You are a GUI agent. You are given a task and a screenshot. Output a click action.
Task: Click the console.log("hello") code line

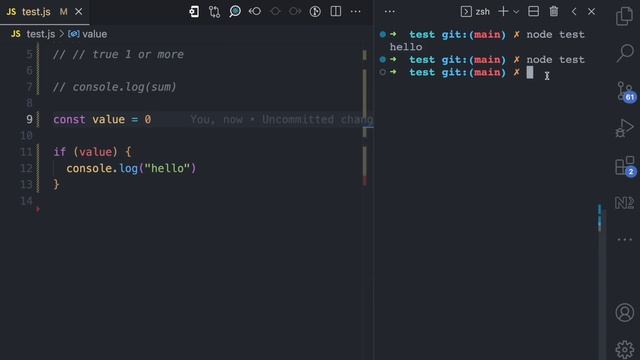click(131, 169)
